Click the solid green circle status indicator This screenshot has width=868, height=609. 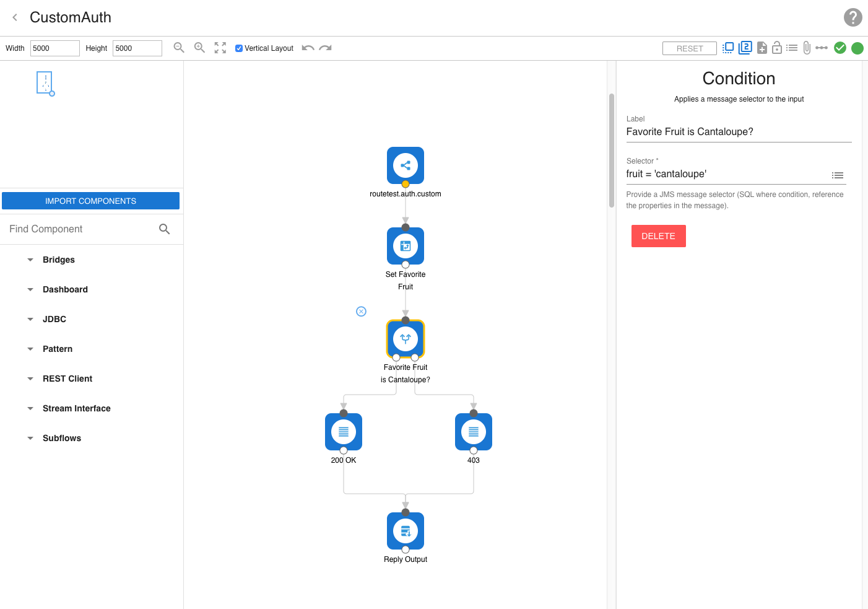coord(857,48)
